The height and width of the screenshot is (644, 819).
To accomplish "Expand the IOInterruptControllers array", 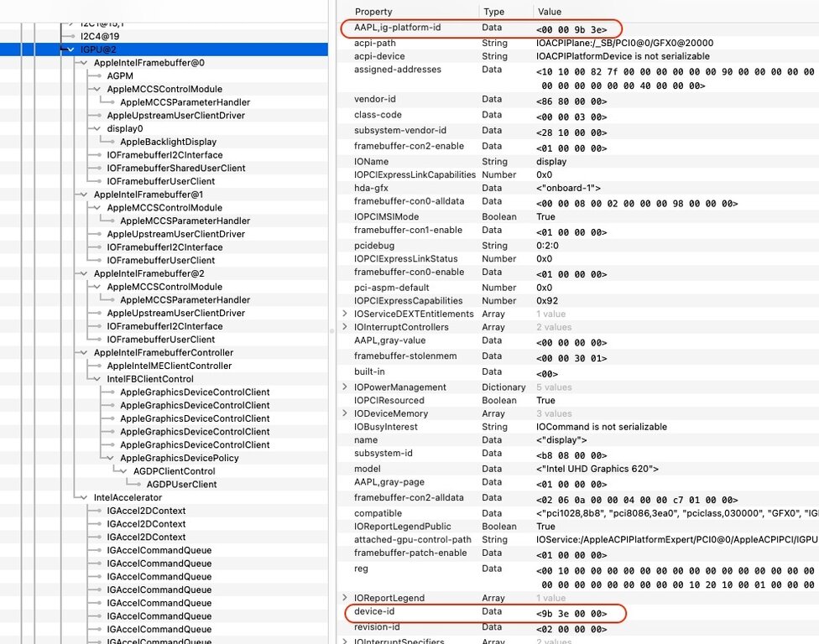I will pyautogui.click(x=345, y=327).
